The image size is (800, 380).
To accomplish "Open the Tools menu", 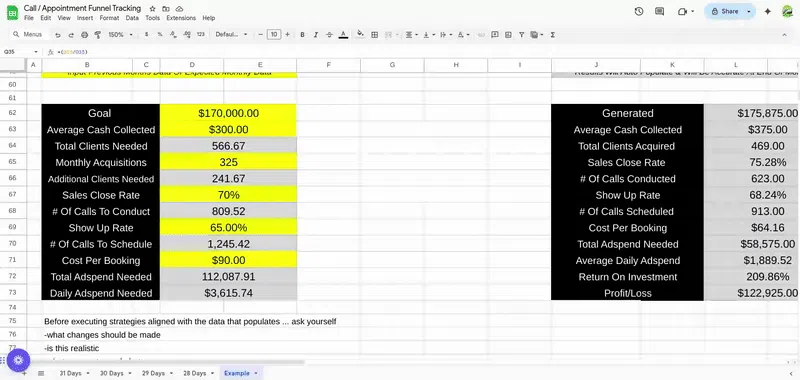I will pyautogui.click(x=152, y=18).
